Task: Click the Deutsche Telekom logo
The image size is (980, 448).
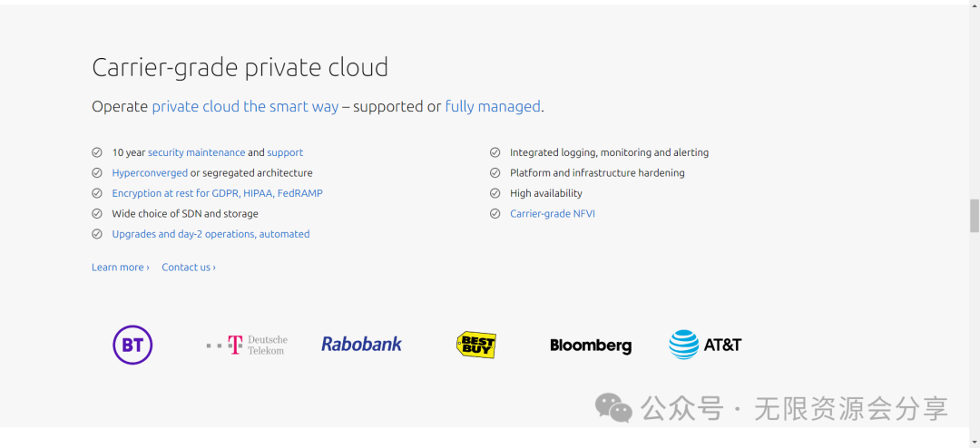Action: (x=247, y=345)
